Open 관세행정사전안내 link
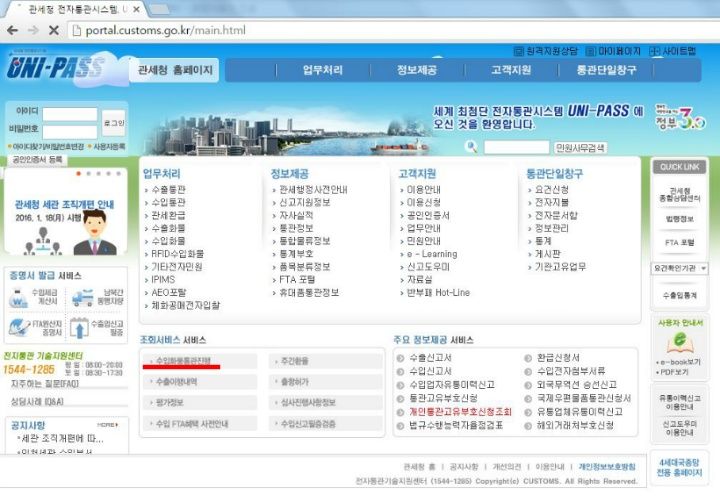 coord(313,190)
